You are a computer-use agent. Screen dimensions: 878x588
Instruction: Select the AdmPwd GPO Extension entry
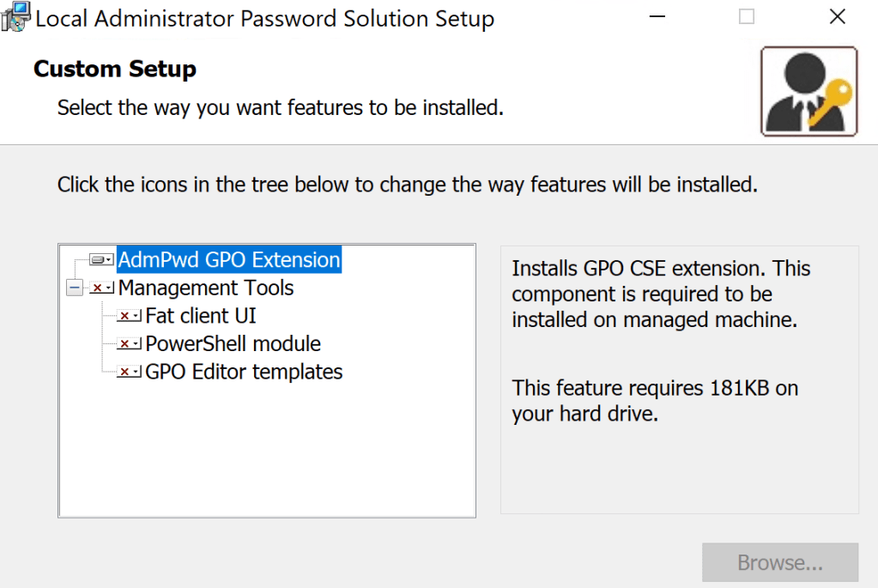[228, 258]
